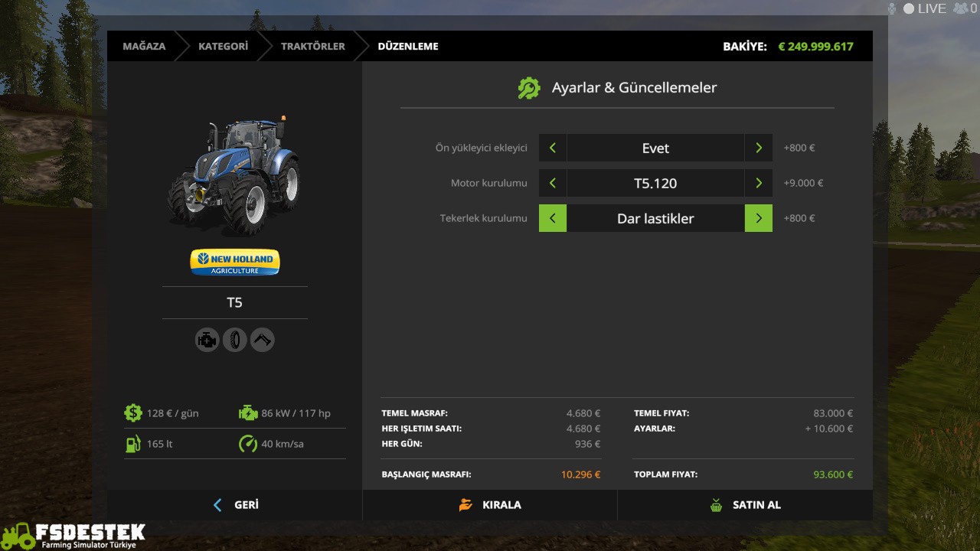The height and width of the screenshot is (551, 980).
Task: Click the right arrow beside Evet
Action: (x=758, y=148)
